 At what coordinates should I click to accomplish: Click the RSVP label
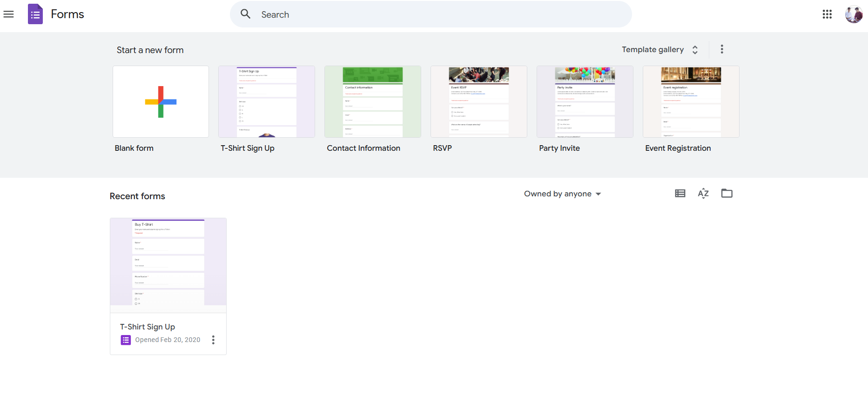click(x=442, y=148)
